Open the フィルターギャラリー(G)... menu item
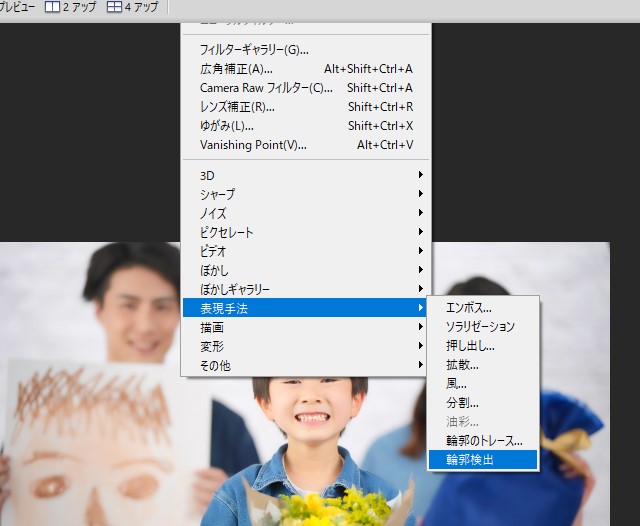The width and height of the screenshot is (640, 526). 306,50
